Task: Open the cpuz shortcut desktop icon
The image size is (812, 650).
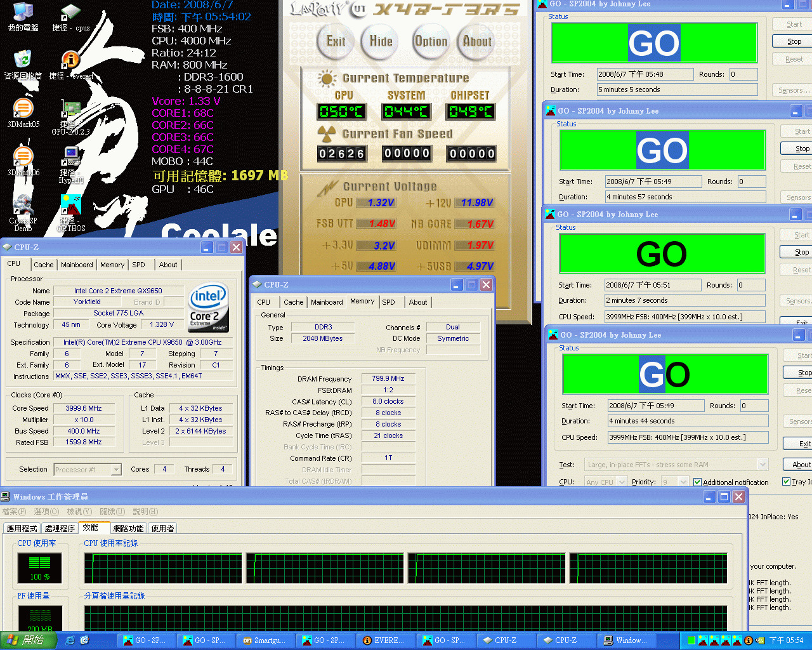Action: [70, 17]
